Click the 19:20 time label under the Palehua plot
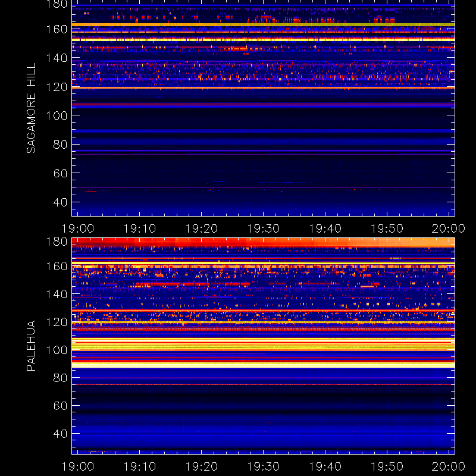 [202, 466]
